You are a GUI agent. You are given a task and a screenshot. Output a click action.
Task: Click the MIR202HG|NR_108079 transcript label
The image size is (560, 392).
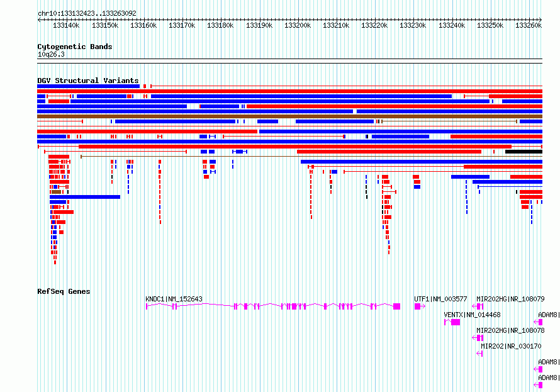click(x=510, y=299)
